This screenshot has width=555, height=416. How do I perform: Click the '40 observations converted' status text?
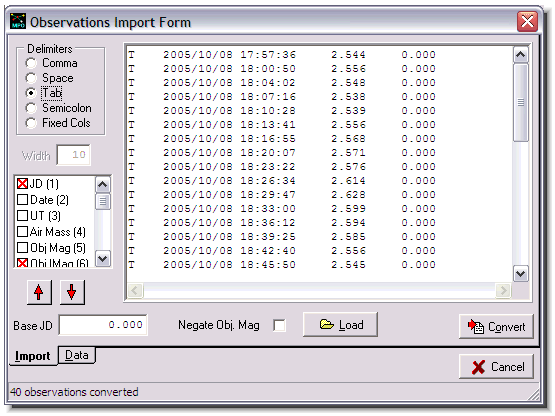tap(74, 392)
